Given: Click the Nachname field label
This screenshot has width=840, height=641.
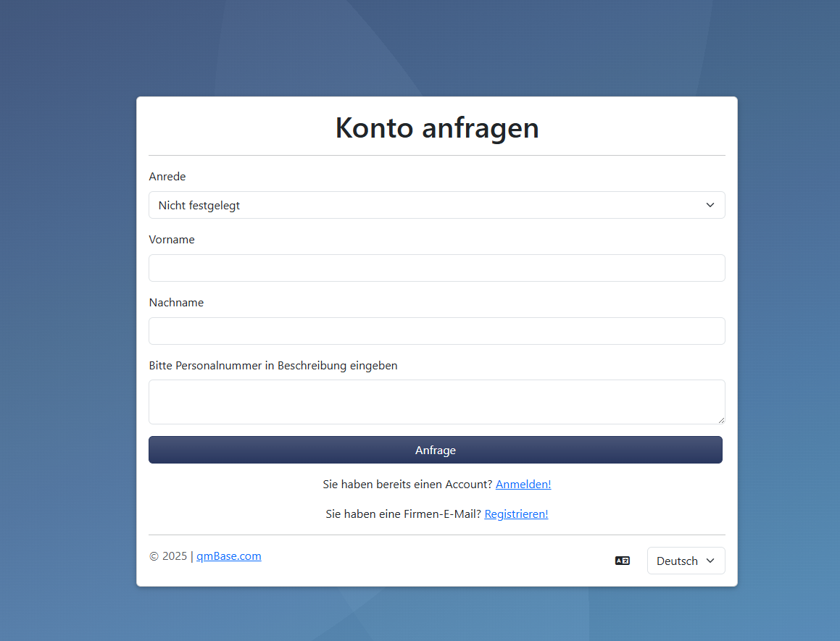Looking at the screenshot, I should click(x=176, y=303).
